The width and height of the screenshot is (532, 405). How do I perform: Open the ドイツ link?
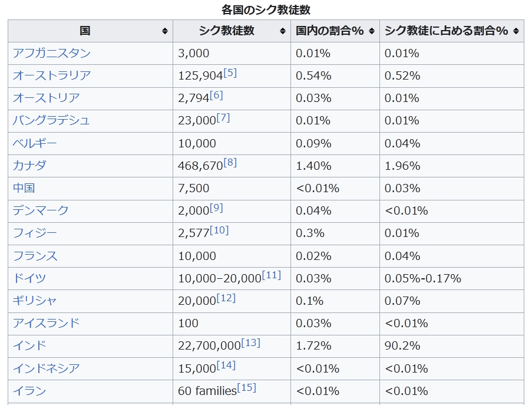[x=29, y=278]
